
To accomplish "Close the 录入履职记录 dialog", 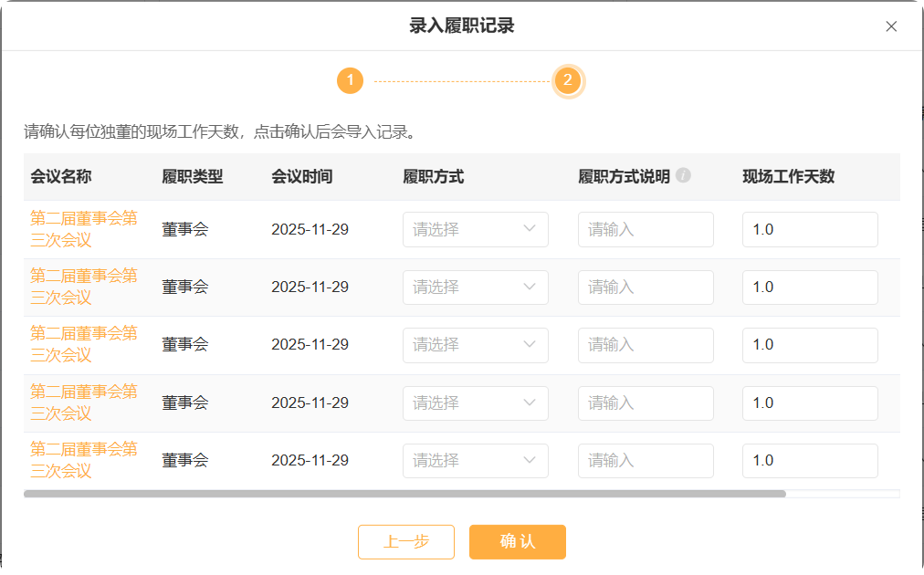I will pyautogui.click(x=891, y=26).
